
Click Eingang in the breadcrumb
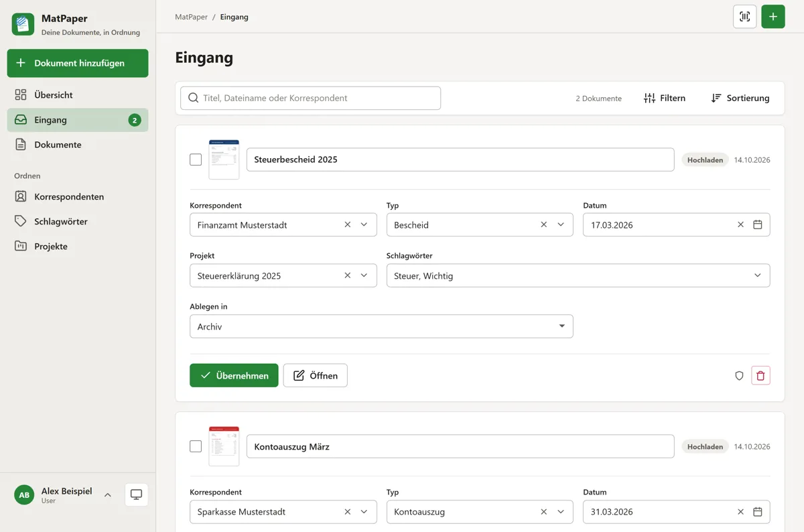pyautogui.click(x=234, y=17)
